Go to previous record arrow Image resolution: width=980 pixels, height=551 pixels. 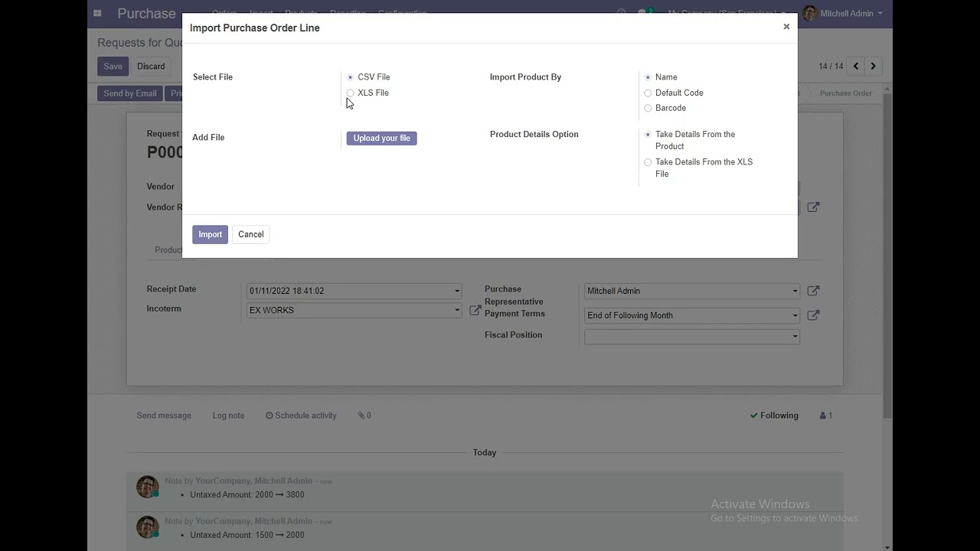[856, 66]
